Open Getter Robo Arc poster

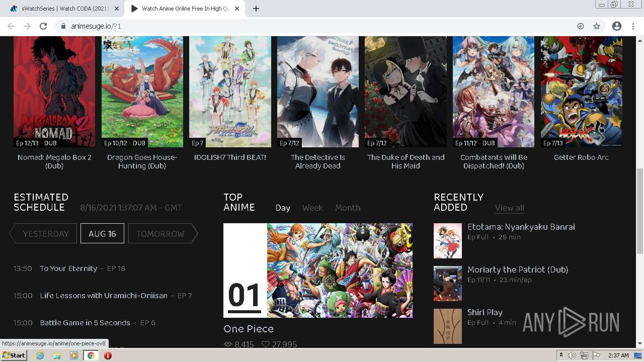(582, 92)
